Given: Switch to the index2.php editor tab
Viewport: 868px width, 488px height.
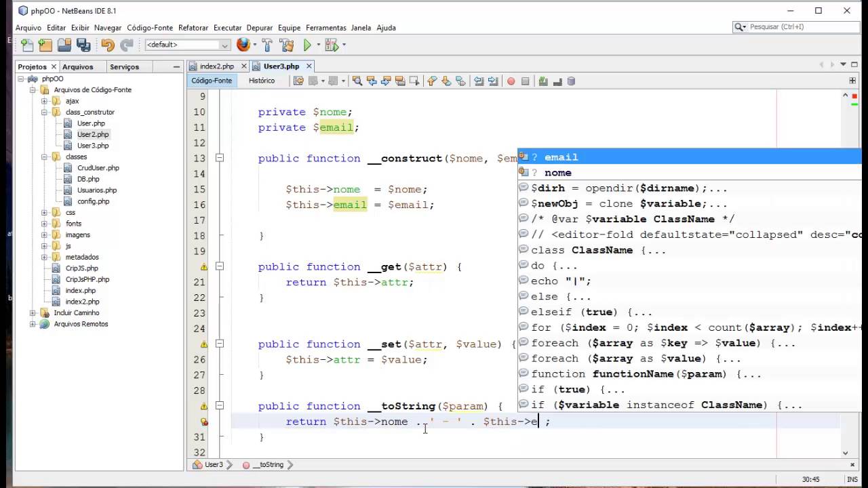Looking at the screenshot, I should coord(217,66).
